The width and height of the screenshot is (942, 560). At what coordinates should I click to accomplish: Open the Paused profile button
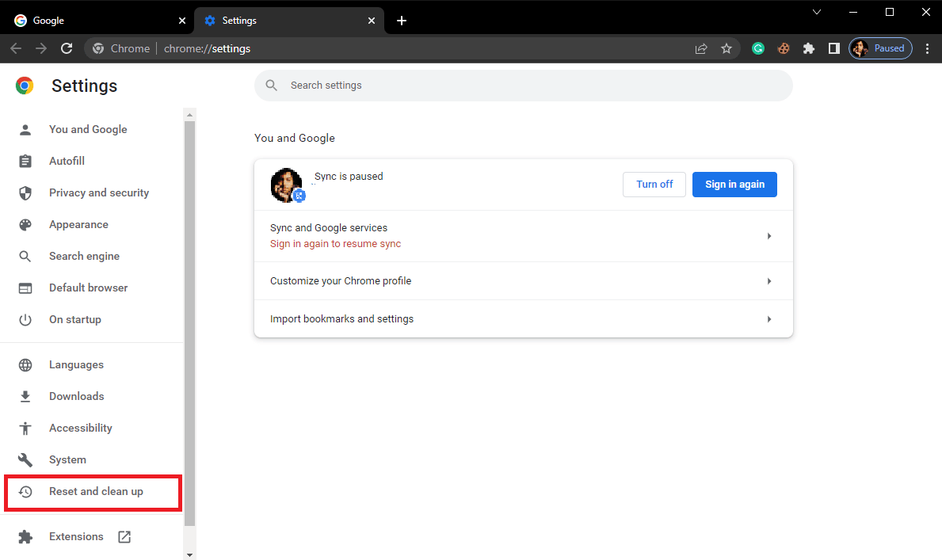pos(880,48)
